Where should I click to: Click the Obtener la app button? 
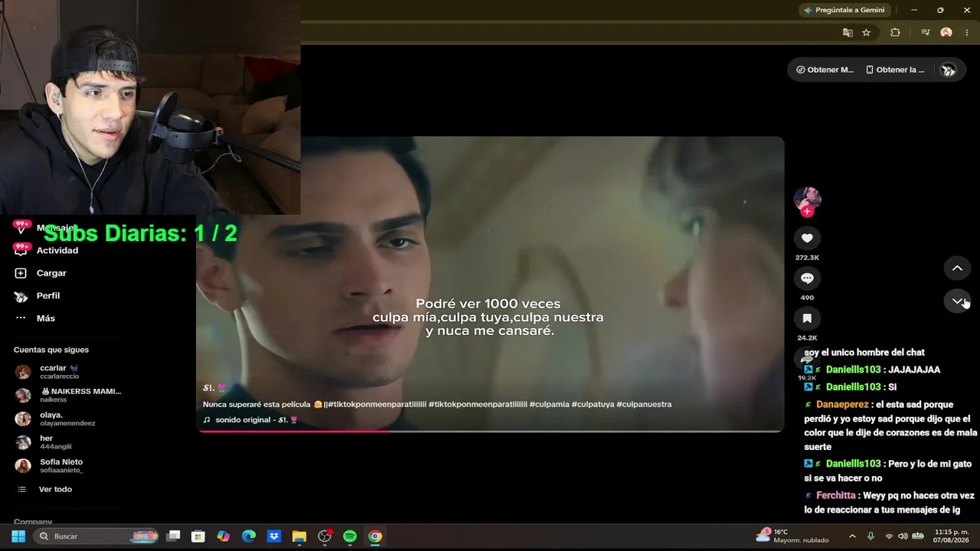[895, 70]
